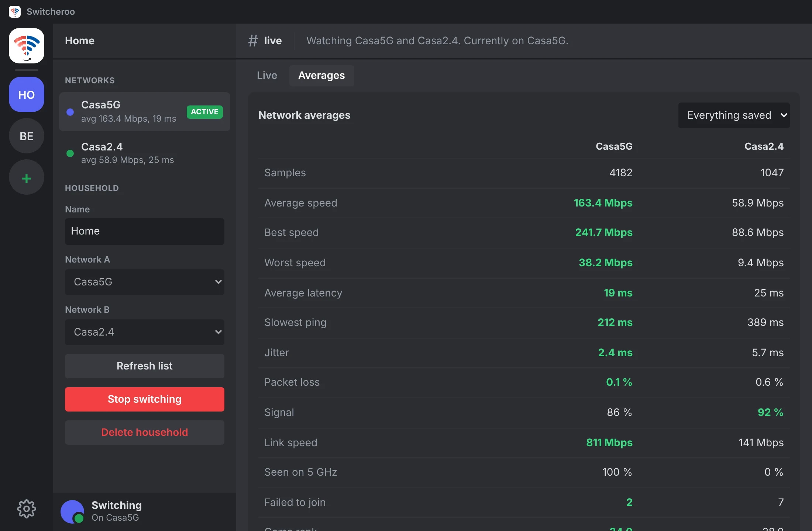
Task: Open the Network B dropdown
Action: click(145, 332)
